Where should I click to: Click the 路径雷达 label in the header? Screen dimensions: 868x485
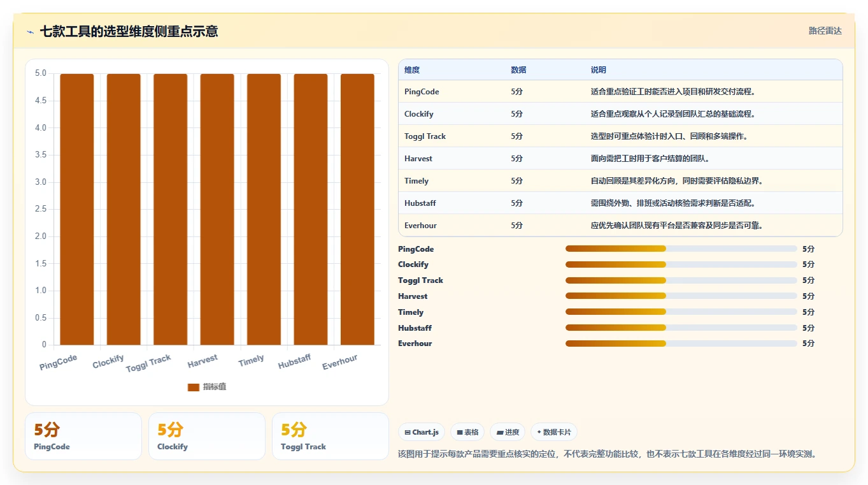click(x=825, y=31)
